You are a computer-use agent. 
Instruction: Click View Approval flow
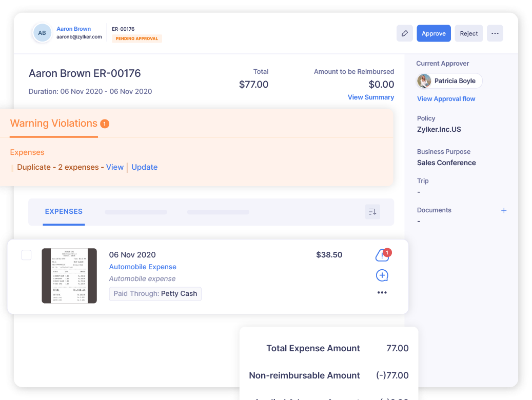click(446, 98)
